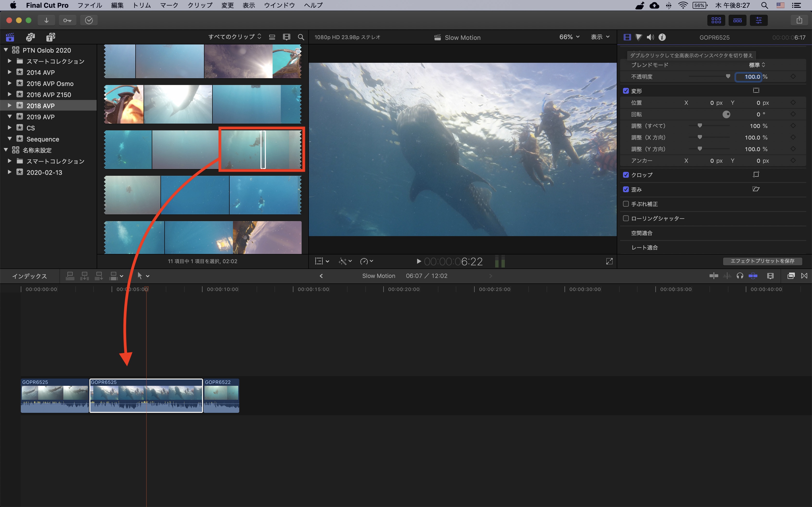Enable the 手ぶれ補正 checkbox
Image resolution: width=812 pixels, height=507 pixels.
tap(626, 204)
